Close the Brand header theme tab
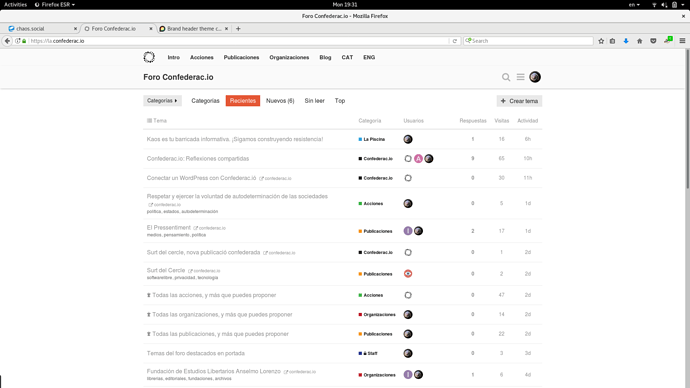Image resolution: width=690 pixels, height=388 pixels. (227, 29)
